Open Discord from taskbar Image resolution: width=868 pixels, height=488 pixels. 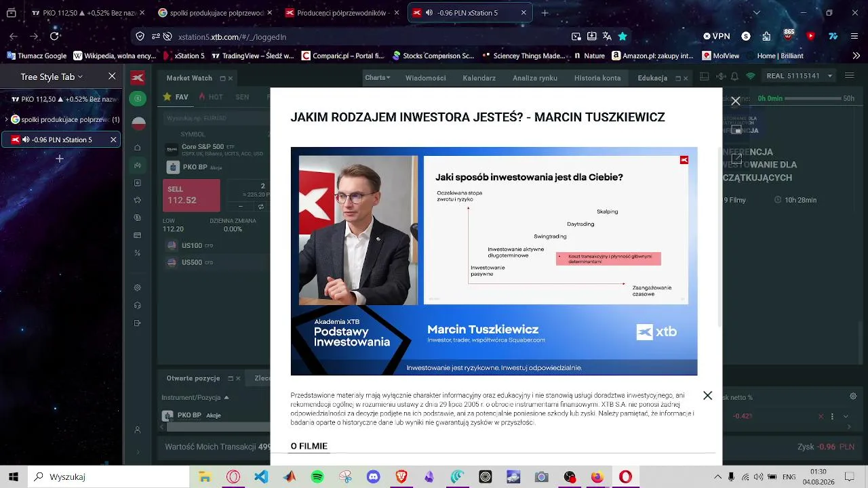tap(374, 476)
